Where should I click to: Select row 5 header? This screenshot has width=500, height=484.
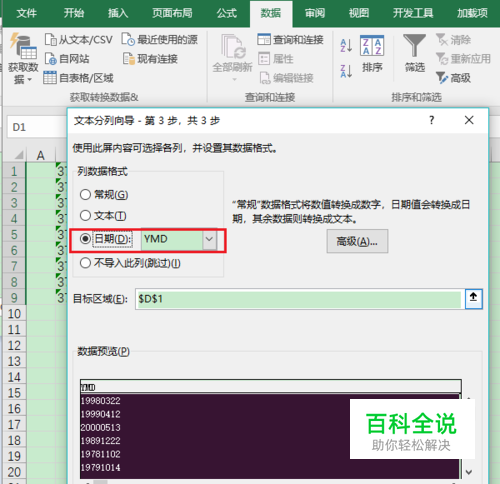14,234
